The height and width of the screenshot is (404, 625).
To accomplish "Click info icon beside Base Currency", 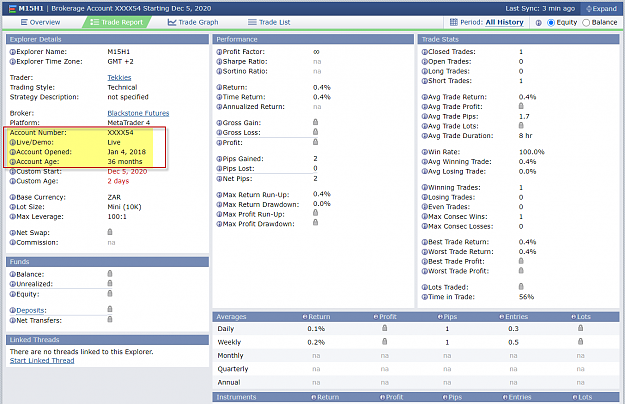I will click(12, 197).
